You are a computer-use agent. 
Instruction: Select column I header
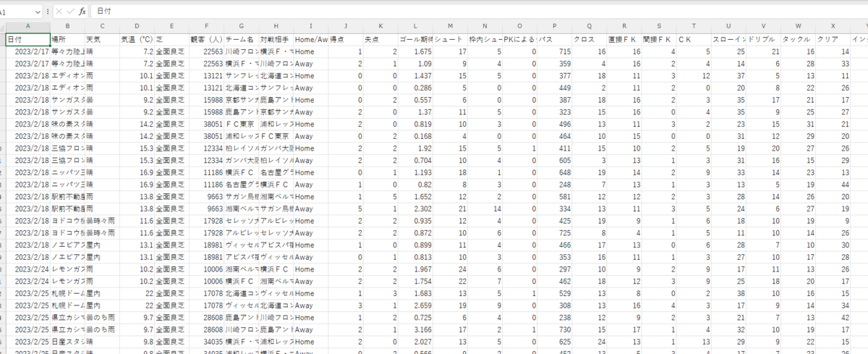(311, 26)
